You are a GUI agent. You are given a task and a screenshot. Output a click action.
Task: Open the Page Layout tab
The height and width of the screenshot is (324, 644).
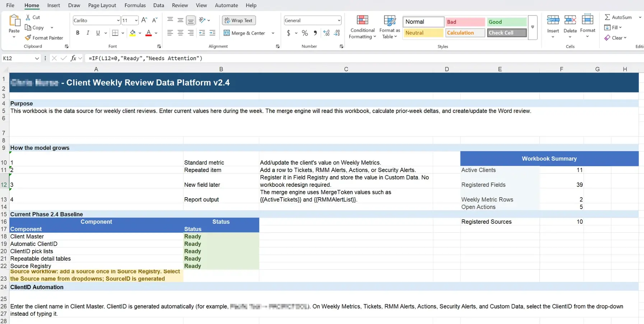102,5
